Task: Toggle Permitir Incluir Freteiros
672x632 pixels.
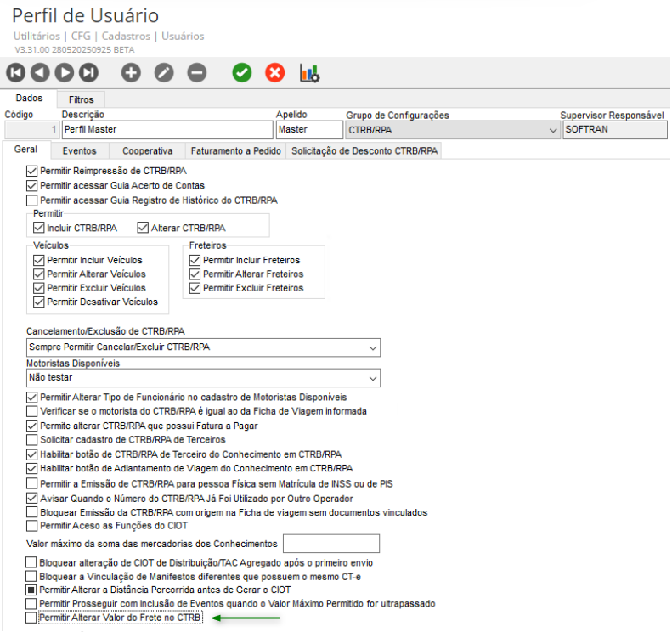Action: click(195, 260)
